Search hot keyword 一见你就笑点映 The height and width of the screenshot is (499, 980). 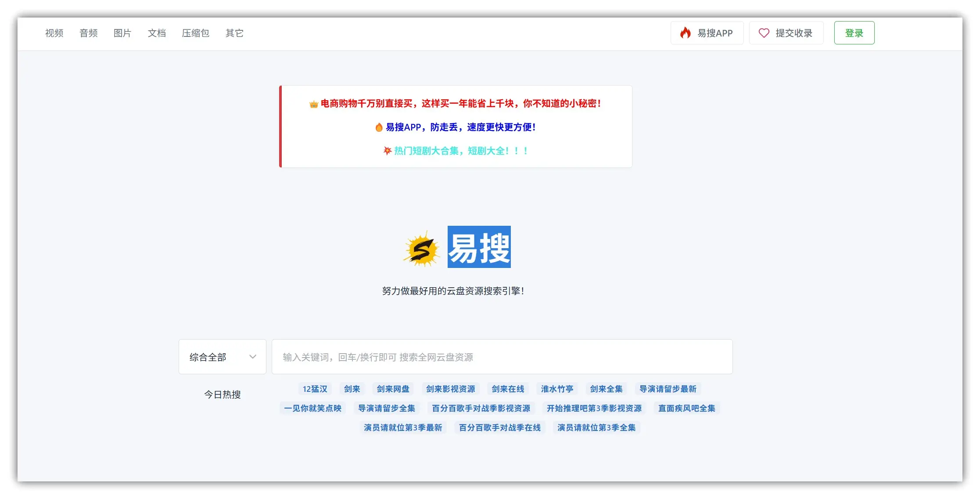(313, 408)
